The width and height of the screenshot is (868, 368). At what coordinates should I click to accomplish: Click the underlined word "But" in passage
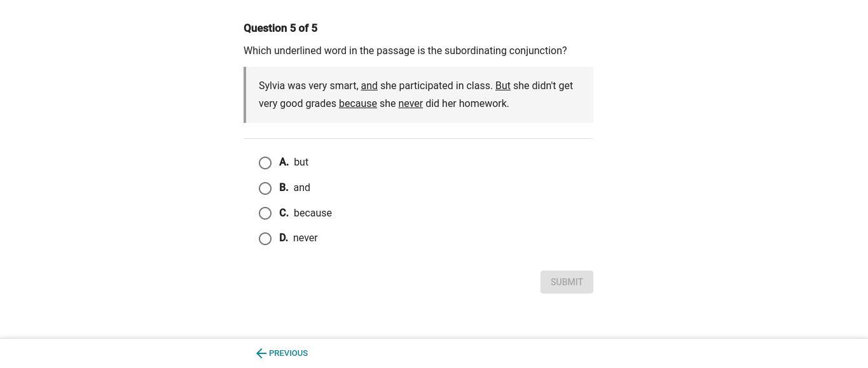click(x=503, y=86)
